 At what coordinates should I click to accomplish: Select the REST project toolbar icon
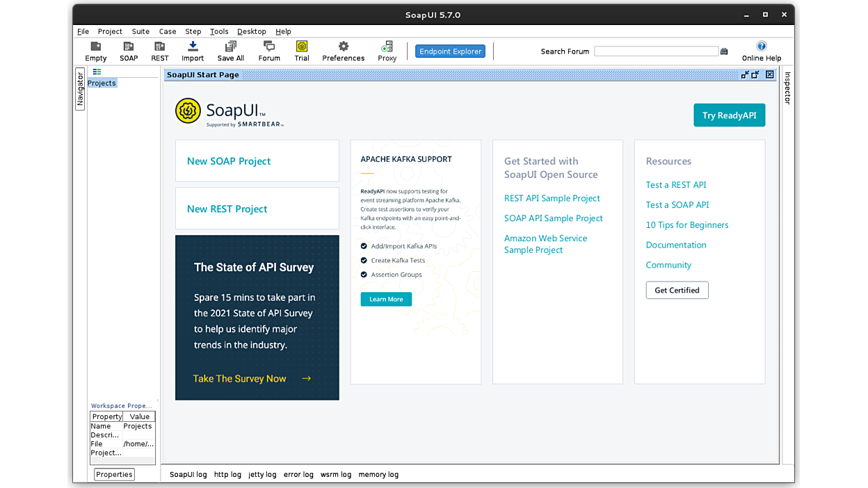tap(159, 51)
